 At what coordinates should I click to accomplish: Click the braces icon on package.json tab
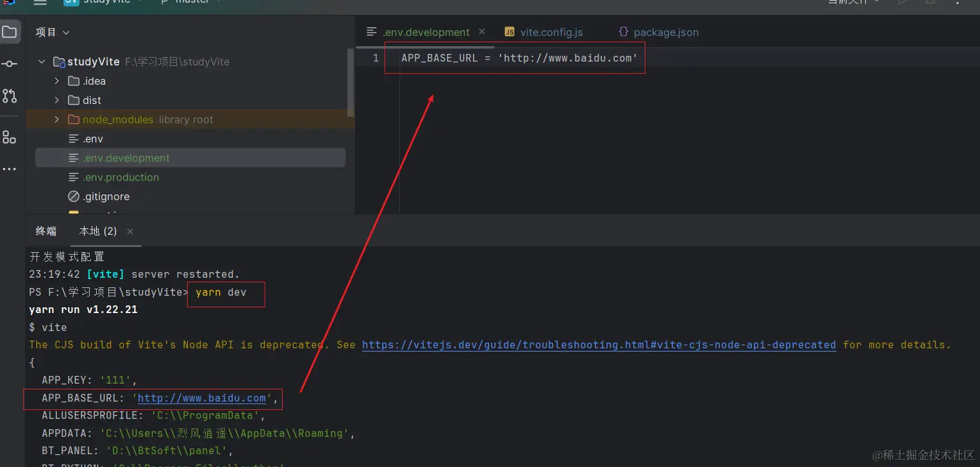tap(623, 31)
